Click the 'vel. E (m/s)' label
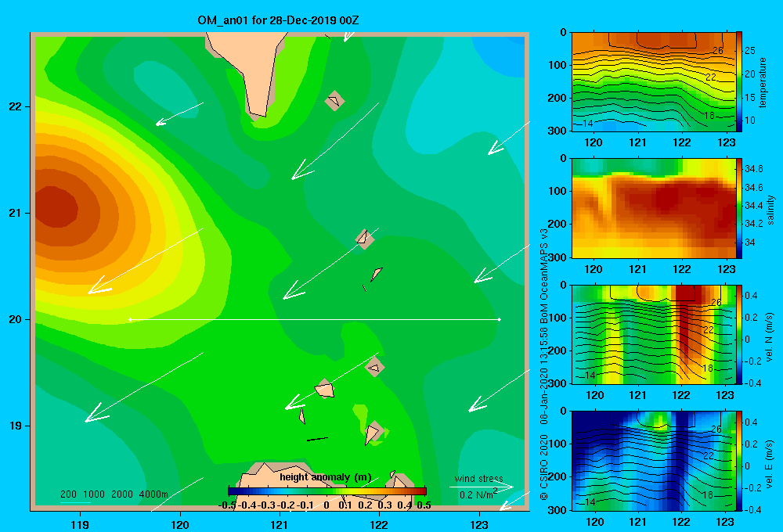 [769, 463]
